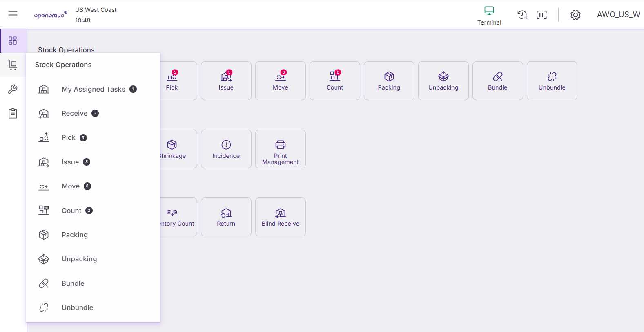This screenshot has width=644, height=332.
Task: Click the barcode scanner icon
Action: click(x=541, y=15)
